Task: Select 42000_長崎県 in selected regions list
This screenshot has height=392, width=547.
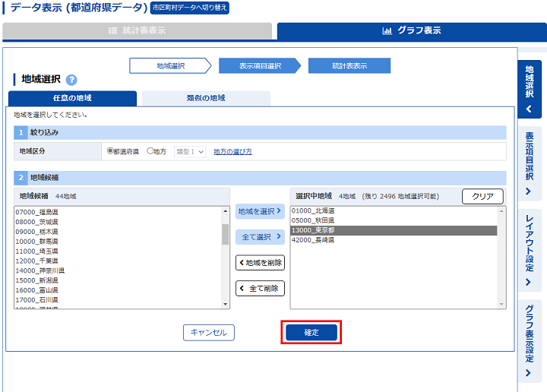Action: tap(394, 240)
